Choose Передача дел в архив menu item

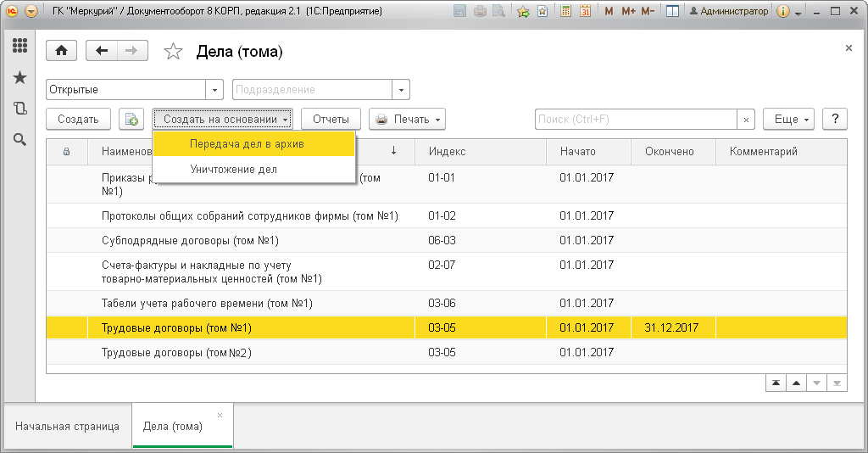coord(254,144)
